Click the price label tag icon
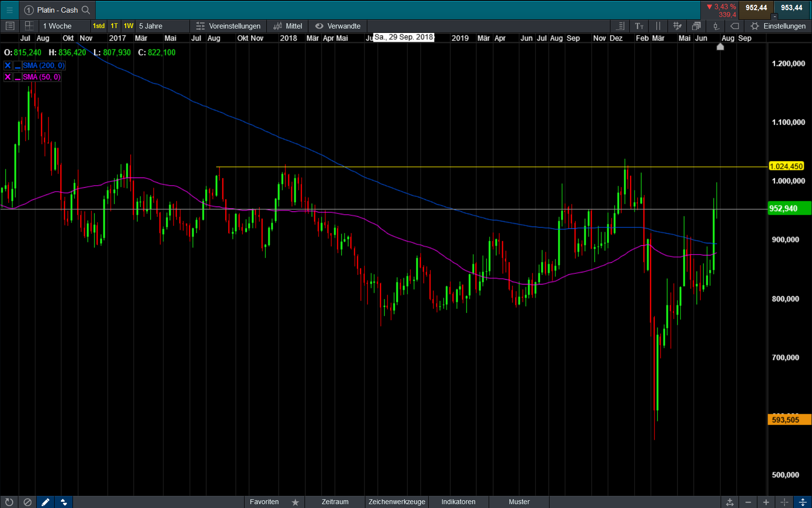 click(735, 26)
